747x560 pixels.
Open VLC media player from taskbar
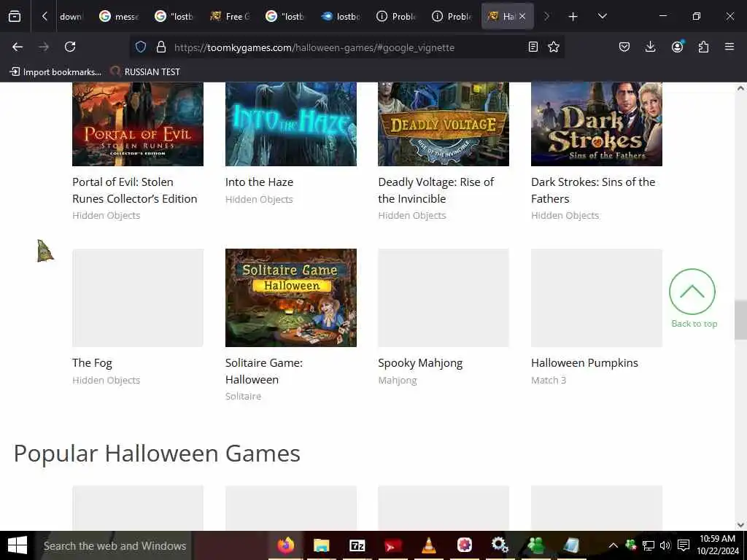click(x=429, y=545)
